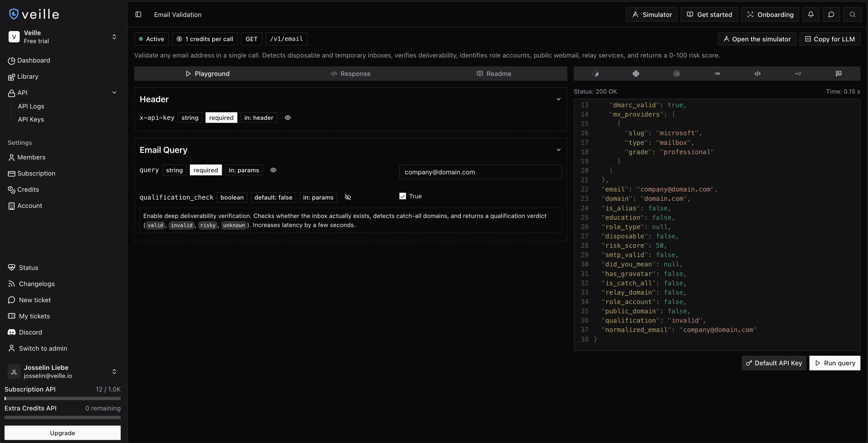This screenshot has width=868, height=443.
Task: Select the Go code snippet icon
Action: coord(717,73)
